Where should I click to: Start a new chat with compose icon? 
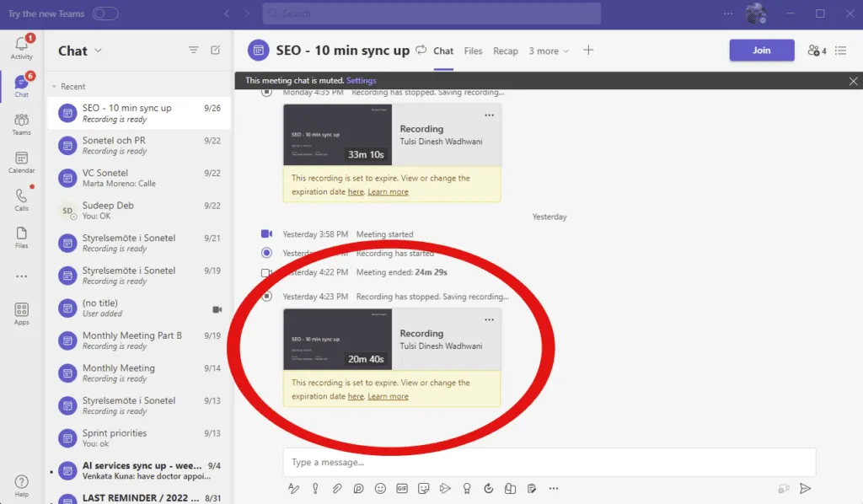point(216,51)
